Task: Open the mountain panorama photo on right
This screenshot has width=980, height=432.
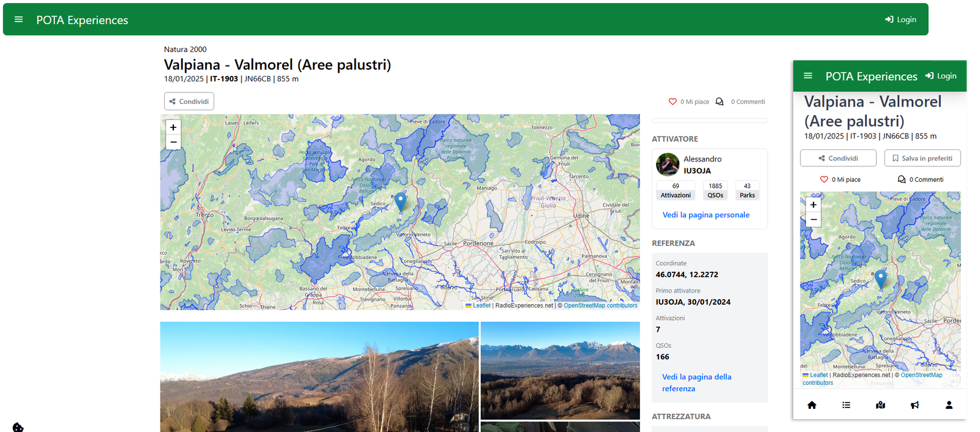Action: coord(560,370)
